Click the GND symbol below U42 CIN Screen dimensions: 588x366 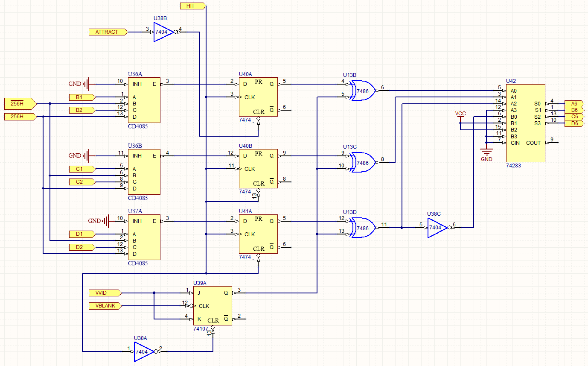486,154
